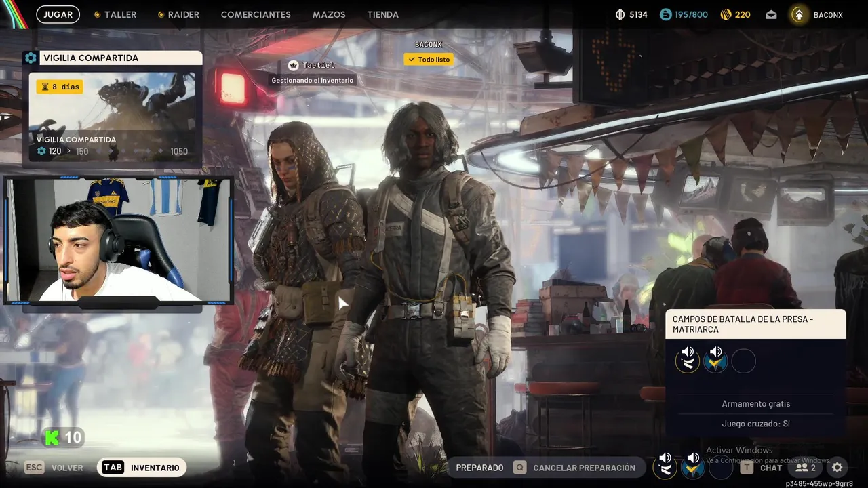Go to the RAIDER tab

coord(178,14)
